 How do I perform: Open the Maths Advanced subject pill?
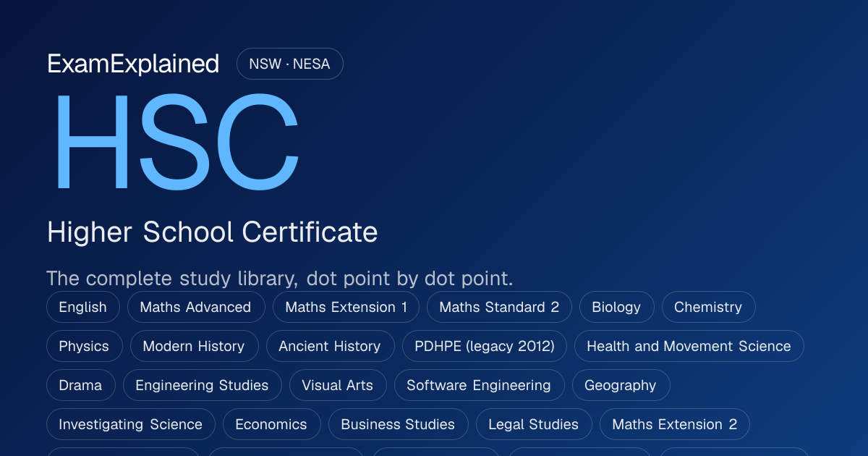195,307
